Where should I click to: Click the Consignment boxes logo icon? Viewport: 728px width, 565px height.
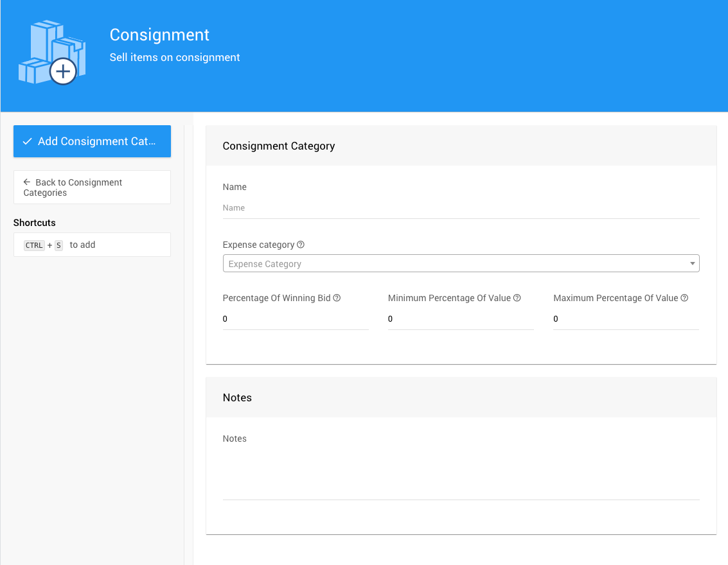pyautogui.click(x=51, y=53)
